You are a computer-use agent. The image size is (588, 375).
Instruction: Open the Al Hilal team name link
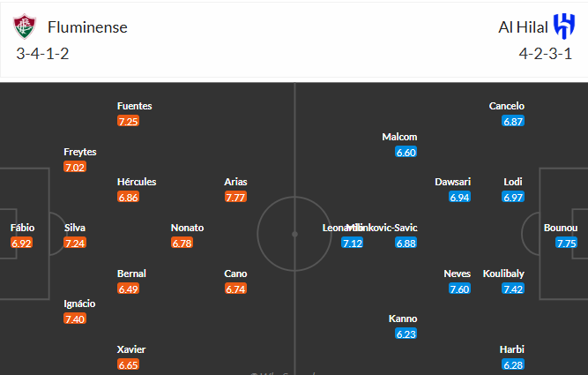pyautogui.click(x=523, y=27)
